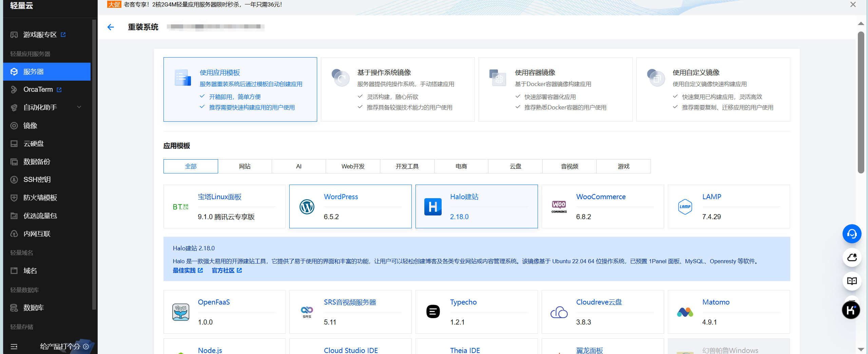
Task: Switch to the 全部 template tab
Action: (x=191, y=166)
